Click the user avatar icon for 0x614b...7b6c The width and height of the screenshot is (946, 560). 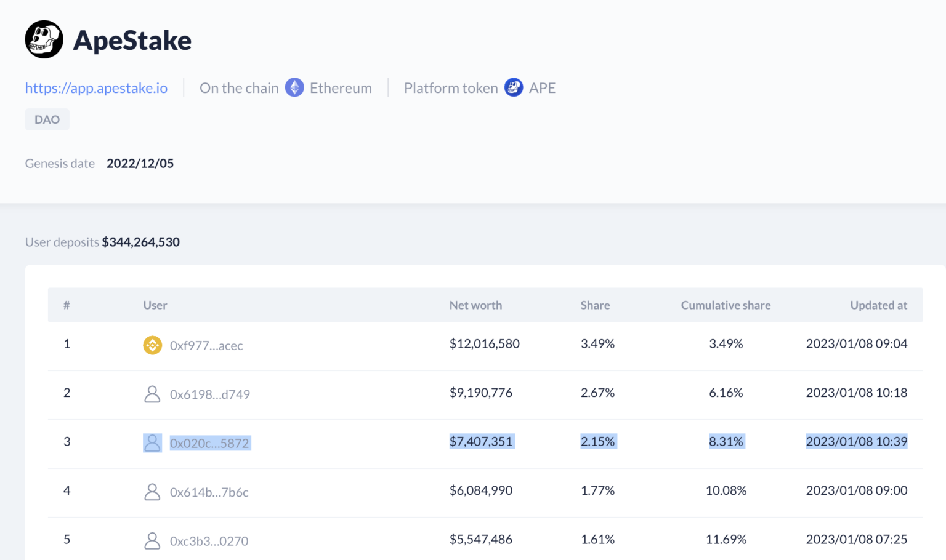[x=152, y=492]
